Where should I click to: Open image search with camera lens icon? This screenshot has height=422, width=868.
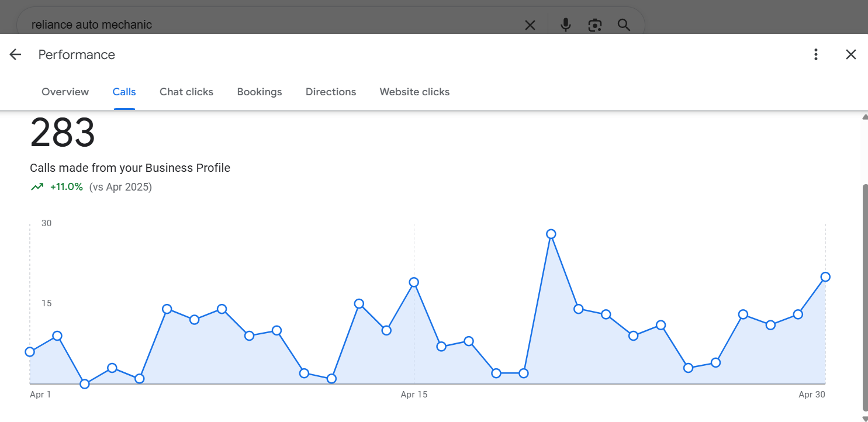click(x=595, y=25)
